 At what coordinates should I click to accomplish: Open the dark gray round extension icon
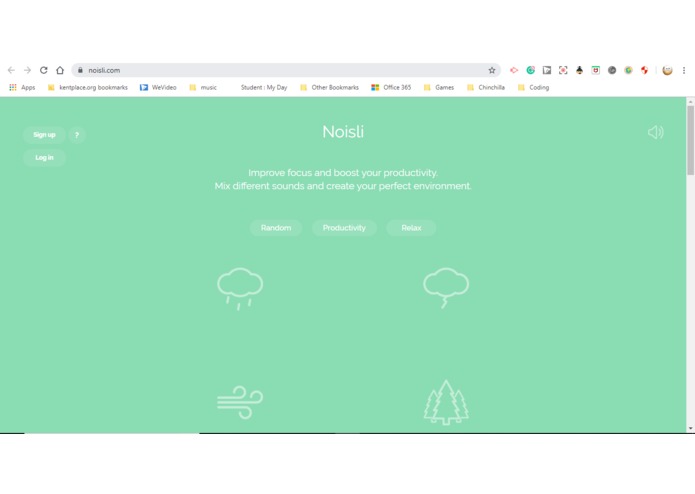tap(612, 70)
